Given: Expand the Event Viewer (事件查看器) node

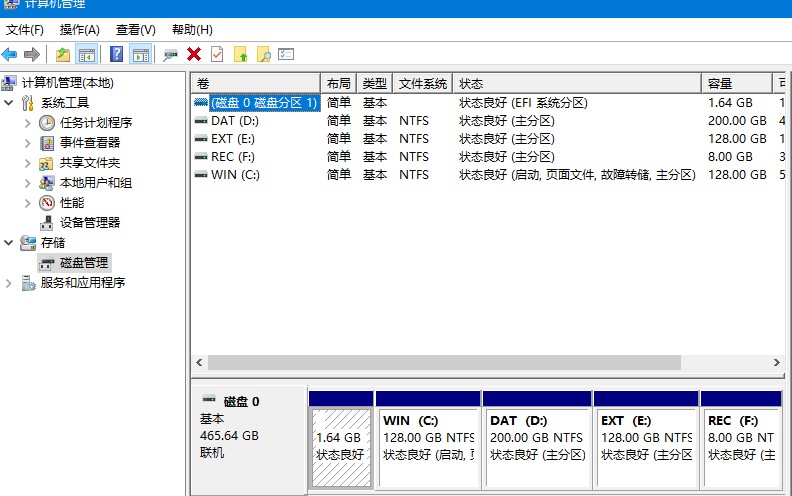Looking at the screenshot, I should 28,143.
